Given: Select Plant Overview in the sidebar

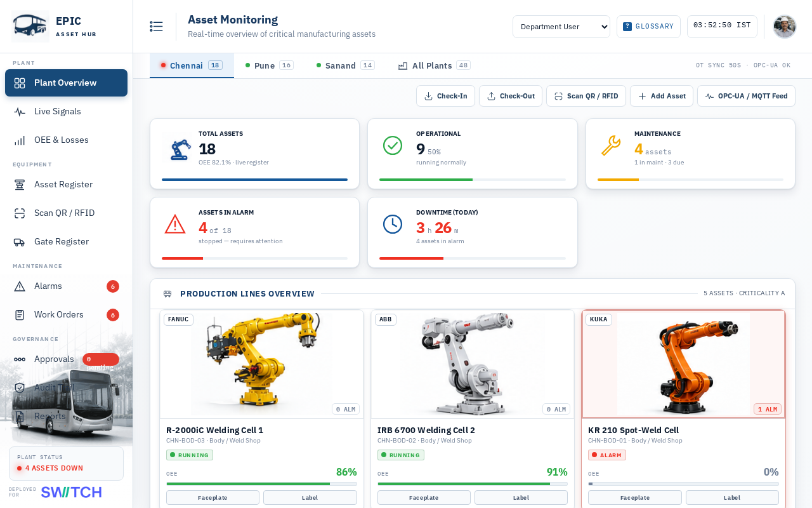Looking at the screenshot, I should 66,83.
